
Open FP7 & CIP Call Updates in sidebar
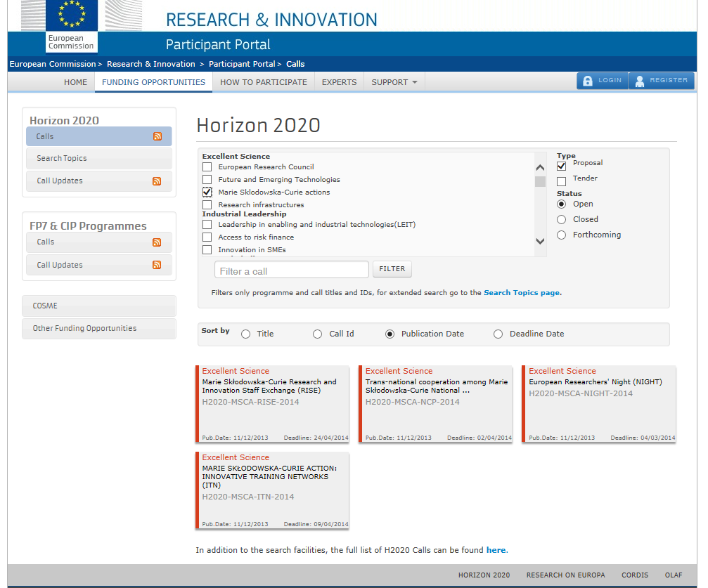pyautogui.click(x=99, y=265)
